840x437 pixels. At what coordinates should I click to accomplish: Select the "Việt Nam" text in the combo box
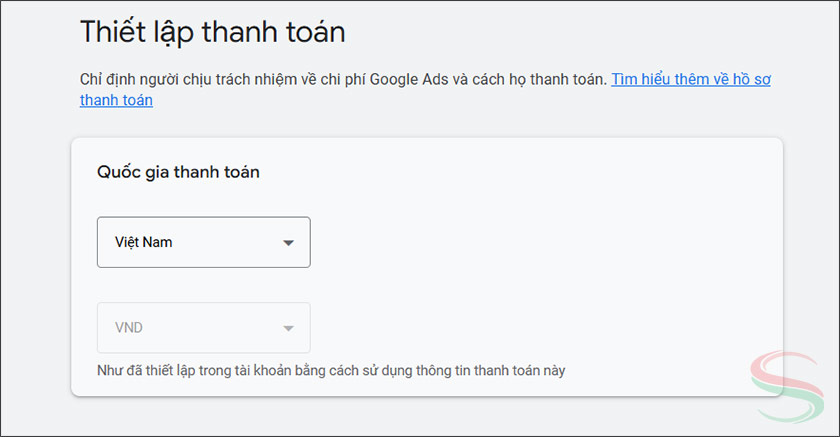(144, 242)
